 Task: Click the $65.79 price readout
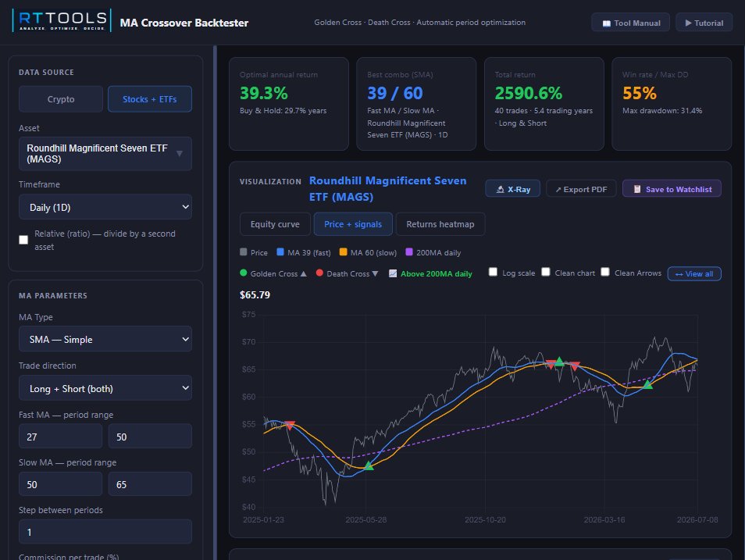point(255,295)
